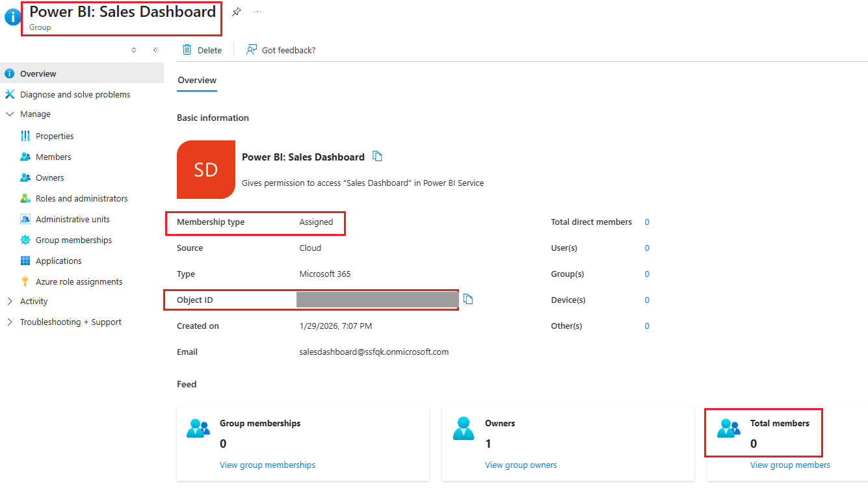The width and height of the screenshot is (868, 490).
Task: Open the View group owners link
Action: tap(521, 465)
